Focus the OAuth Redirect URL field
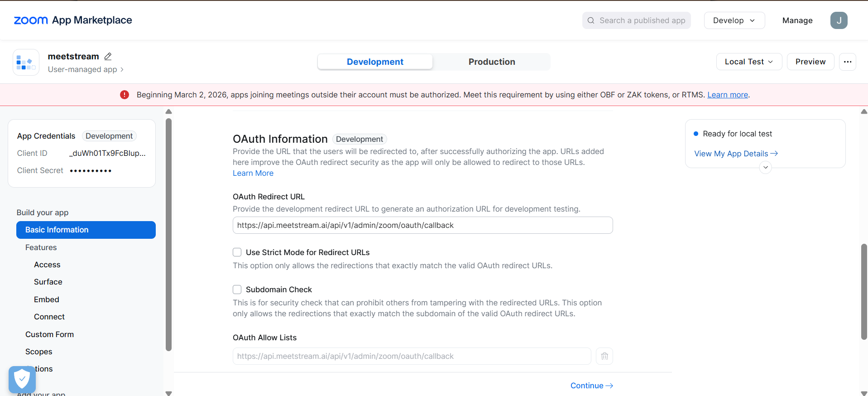868x396 pixels. pyautogui.click(x=422, y=225)
